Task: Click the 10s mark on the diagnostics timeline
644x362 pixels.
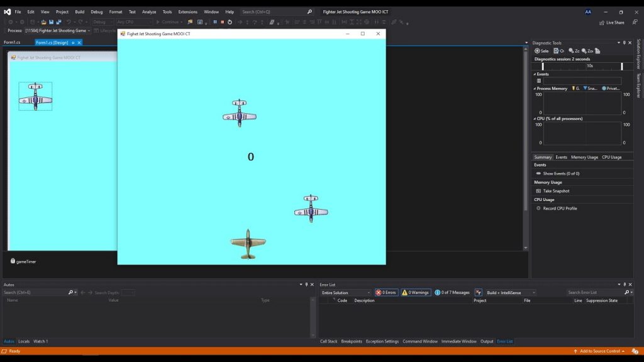Action: (x=590, y=65)
